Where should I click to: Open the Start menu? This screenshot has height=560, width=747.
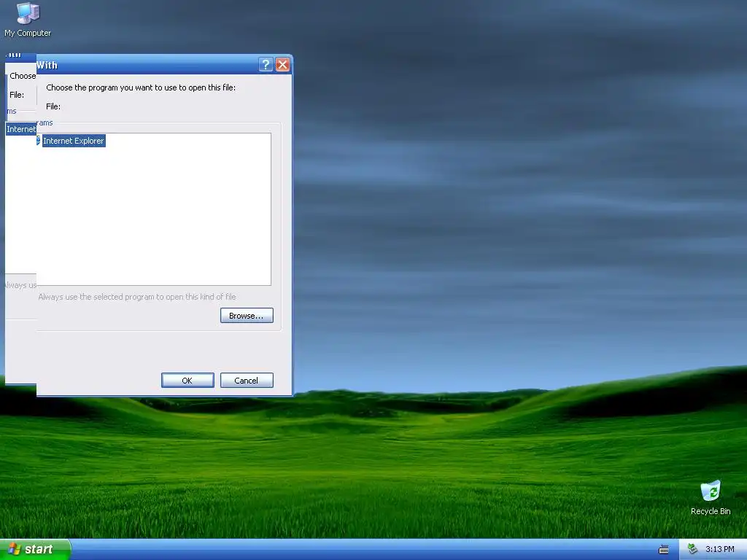(x=35, y=549)
